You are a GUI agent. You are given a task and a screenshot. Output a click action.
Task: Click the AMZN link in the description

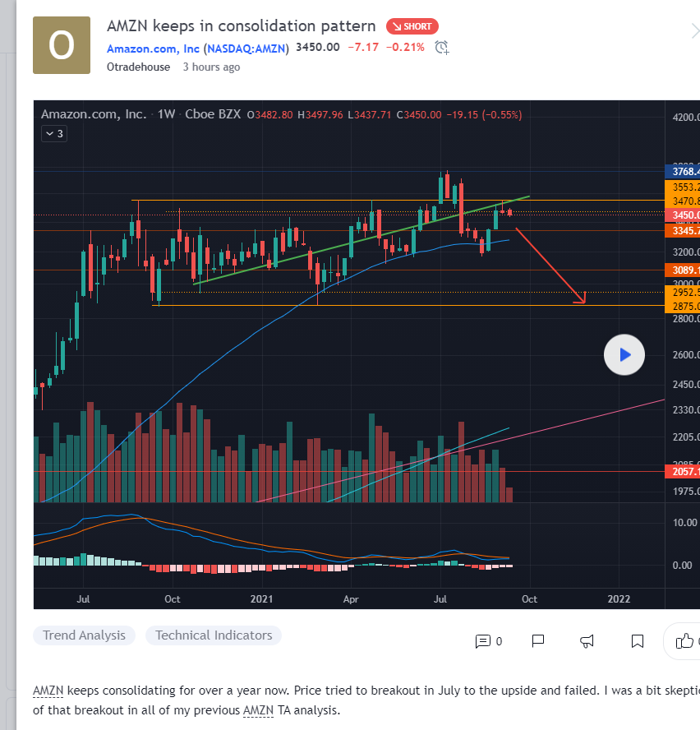pos(48,691)
